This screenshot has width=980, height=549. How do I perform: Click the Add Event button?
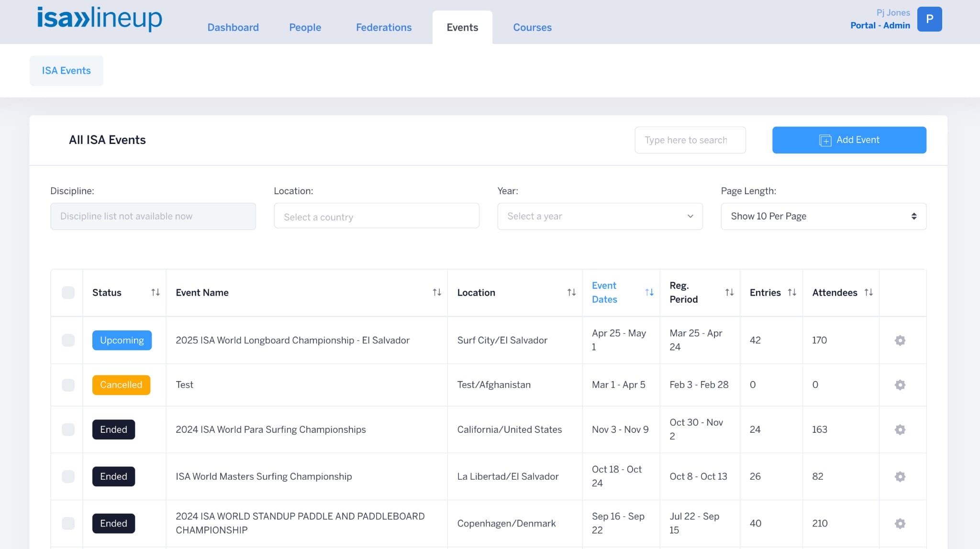tap(849, 140)
